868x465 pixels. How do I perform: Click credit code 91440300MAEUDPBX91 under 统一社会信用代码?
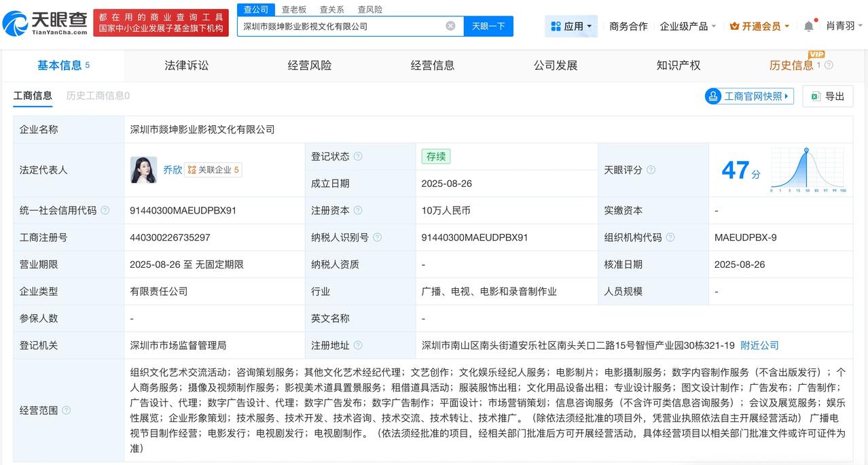tap(183, 211)
